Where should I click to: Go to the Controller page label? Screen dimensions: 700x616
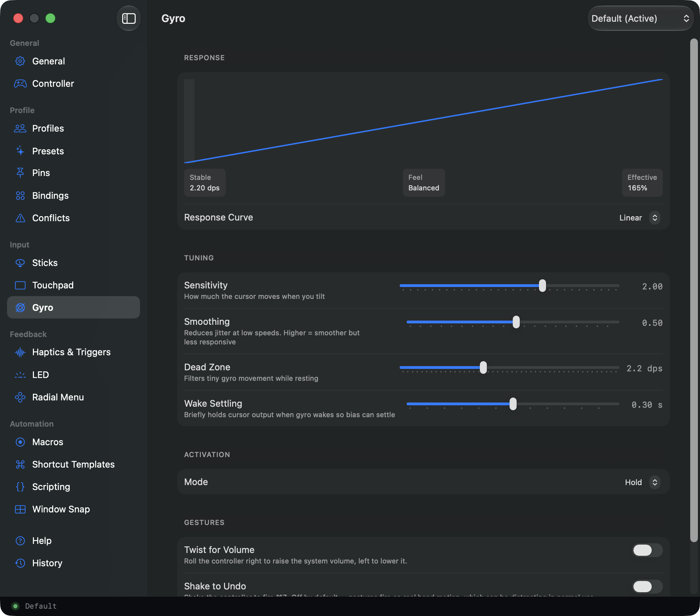coord(53,84)
